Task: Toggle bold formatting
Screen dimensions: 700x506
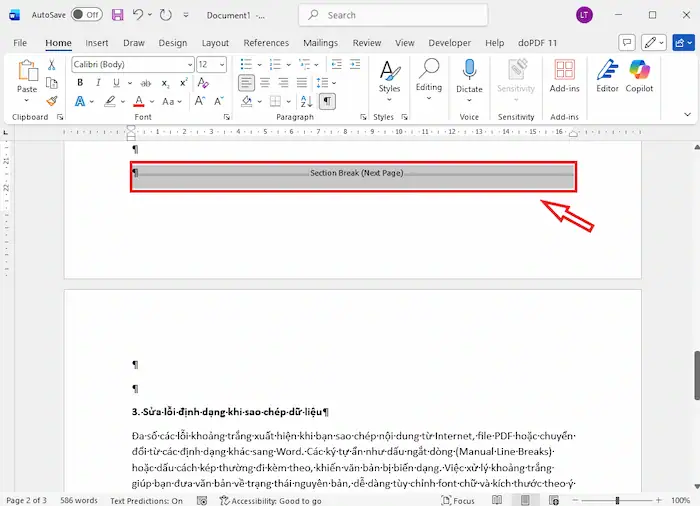Action: point(79,83)
